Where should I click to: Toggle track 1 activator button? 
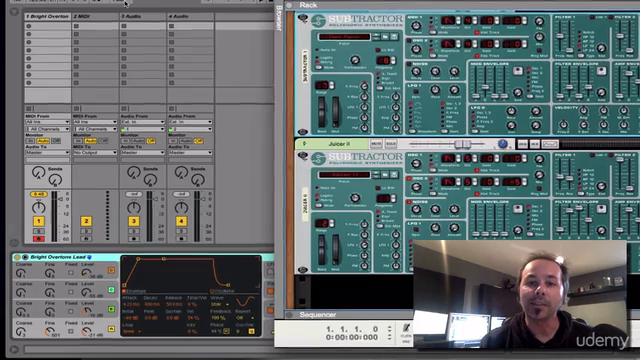[x=38, y=221]
